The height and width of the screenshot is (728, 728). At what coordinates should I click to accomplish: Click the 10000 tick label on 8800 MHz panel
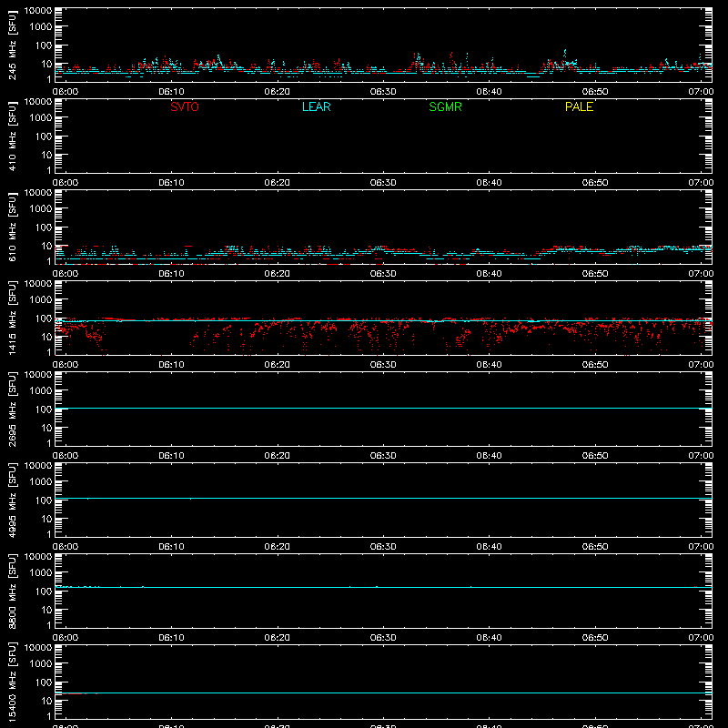tap(38, 557)
